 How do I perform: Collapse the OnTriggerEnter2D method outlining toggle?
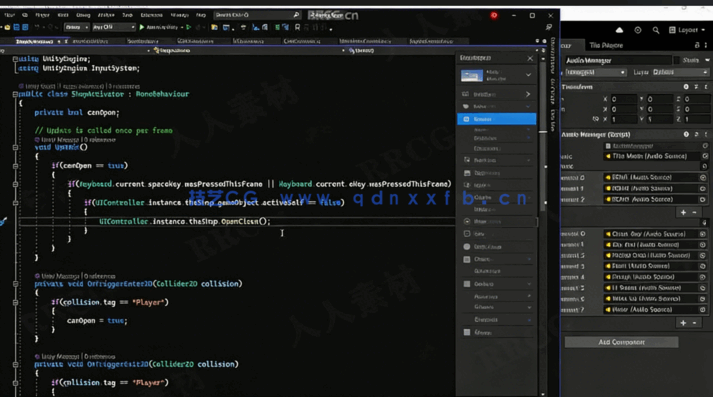15,284
